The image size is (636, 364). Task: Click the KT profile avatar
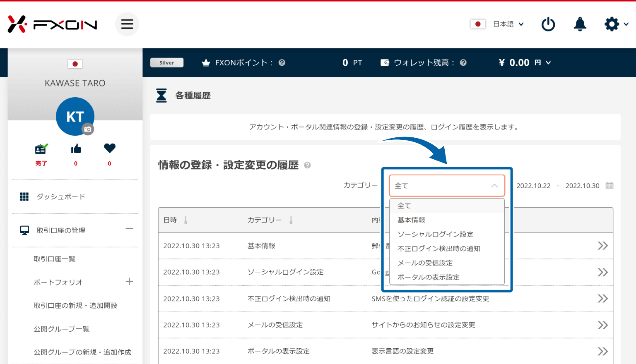75,116
